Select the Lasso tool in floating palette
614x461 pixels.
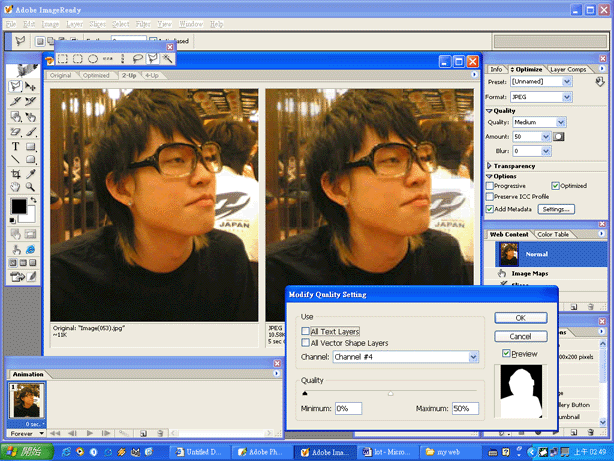click(x=137, y=59)
